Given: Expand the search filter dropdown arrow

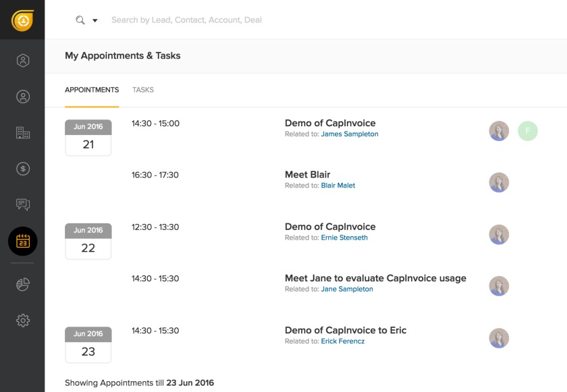Looking at the screenshot, I should coord(95,21).
